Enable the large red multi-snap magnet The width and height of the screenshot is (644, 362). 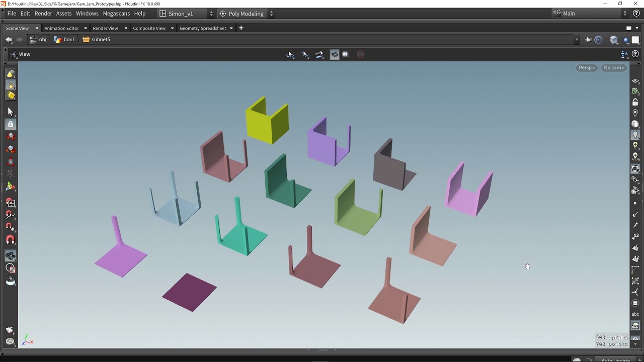pyautogui.click(x=11, y=240)
